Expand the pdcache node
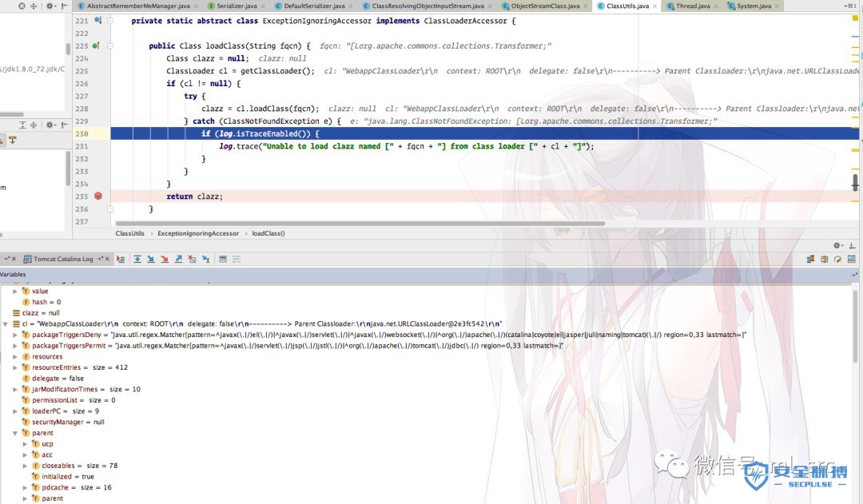863x504 pixels. (25, 487)
